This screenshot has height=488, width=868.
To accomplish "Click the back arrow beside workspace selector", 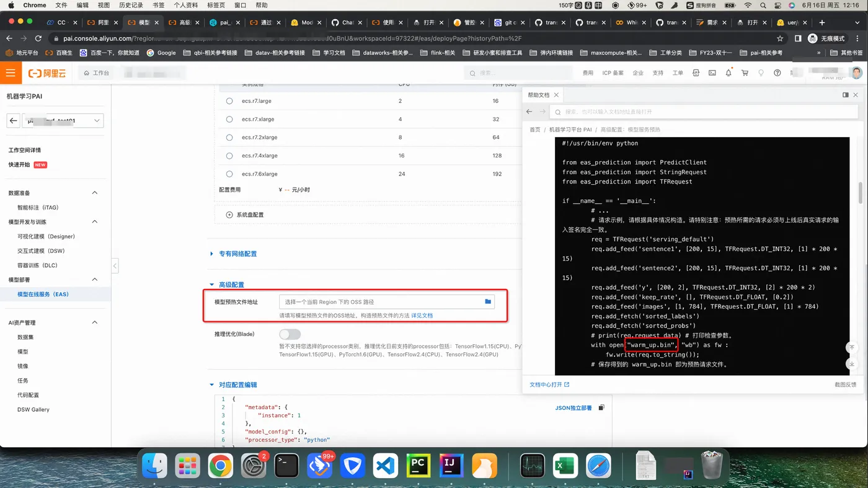I will 13,121.
